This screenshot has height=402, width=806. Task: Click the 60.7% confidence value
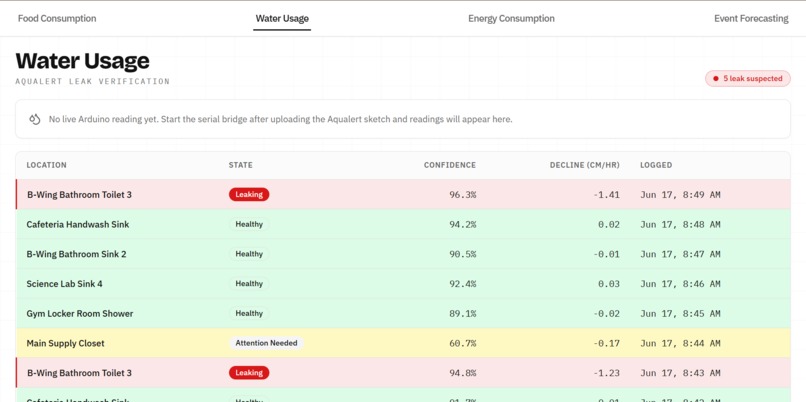[463, 343]
